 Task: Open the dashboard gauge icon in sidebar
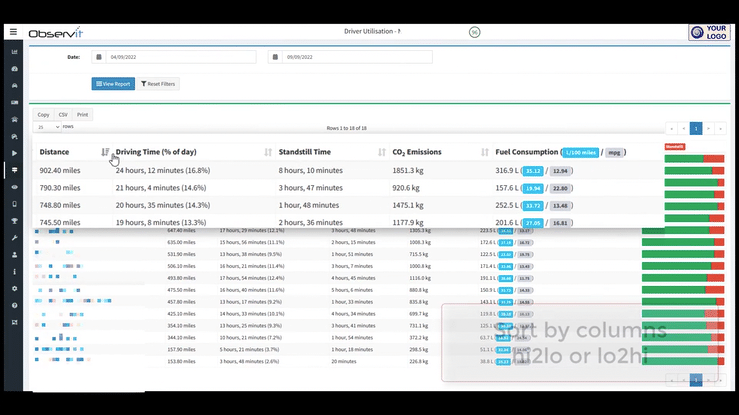click(14, 69)
